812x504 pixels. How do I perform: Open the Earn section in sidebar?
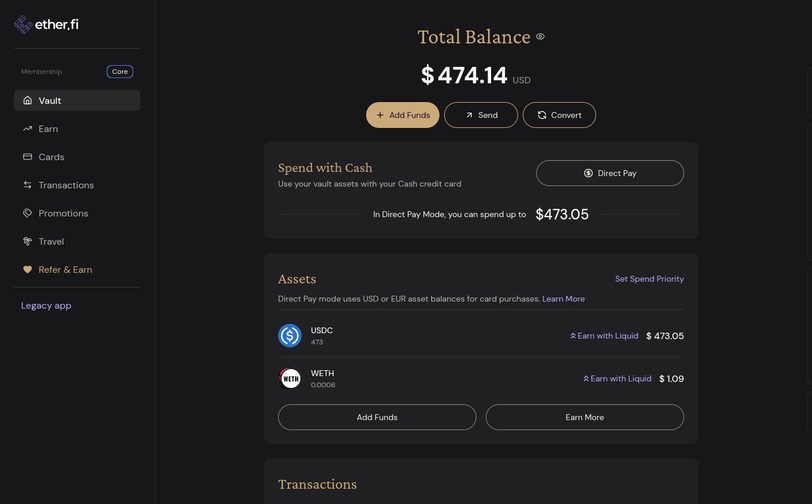point(77,128)
